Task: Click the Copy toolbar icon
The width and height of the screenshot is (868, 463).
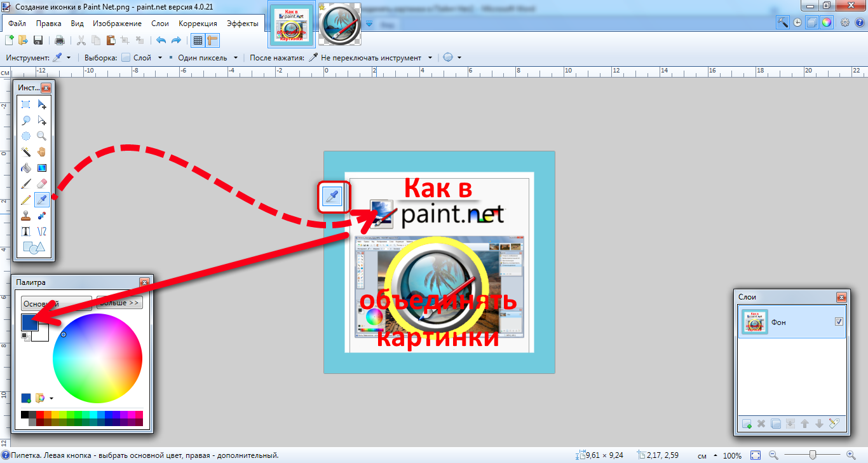Action: click(x=96, y=40)
